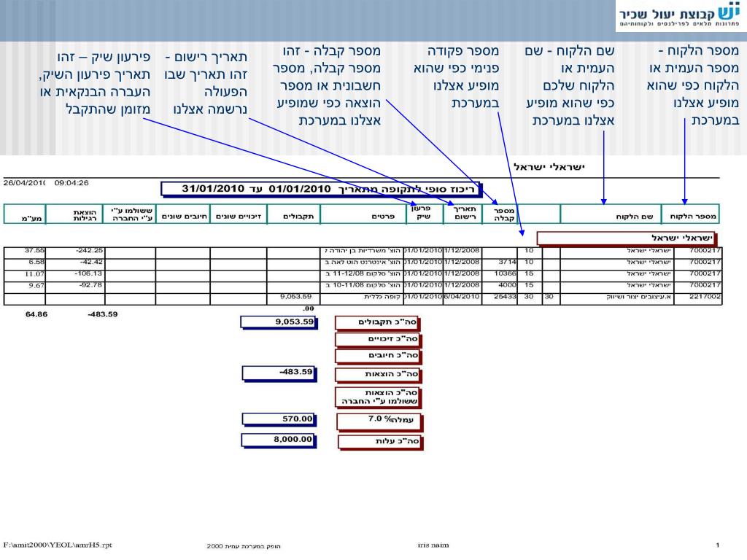Click the פרטים column header
The width and height of the screenshot is (747, 560).
click(x=363, y=214)
